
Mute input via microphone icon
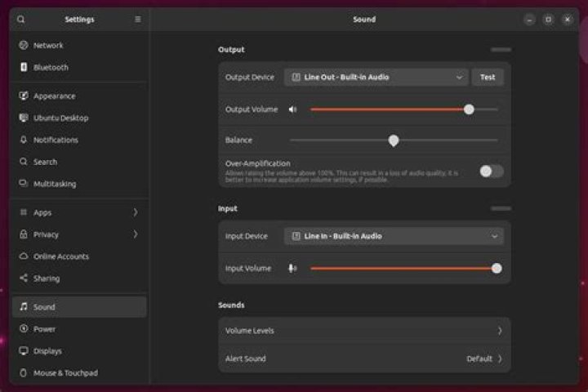[292, 269]
